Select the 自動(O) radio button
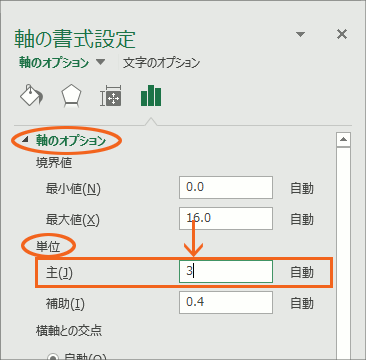This screenshot has width=366, height=360. pos(52,357)
